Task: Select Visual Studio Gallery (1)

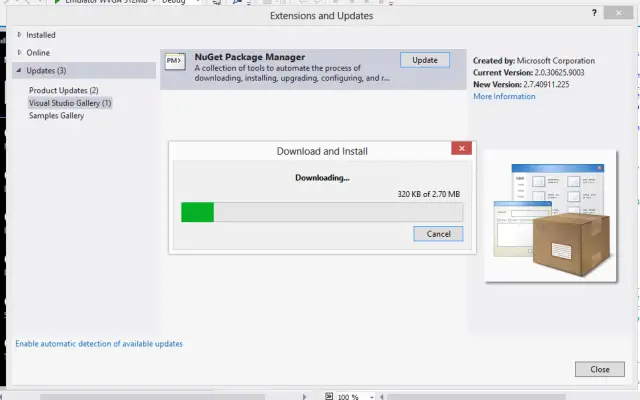Action: click(x=70, y=103)
